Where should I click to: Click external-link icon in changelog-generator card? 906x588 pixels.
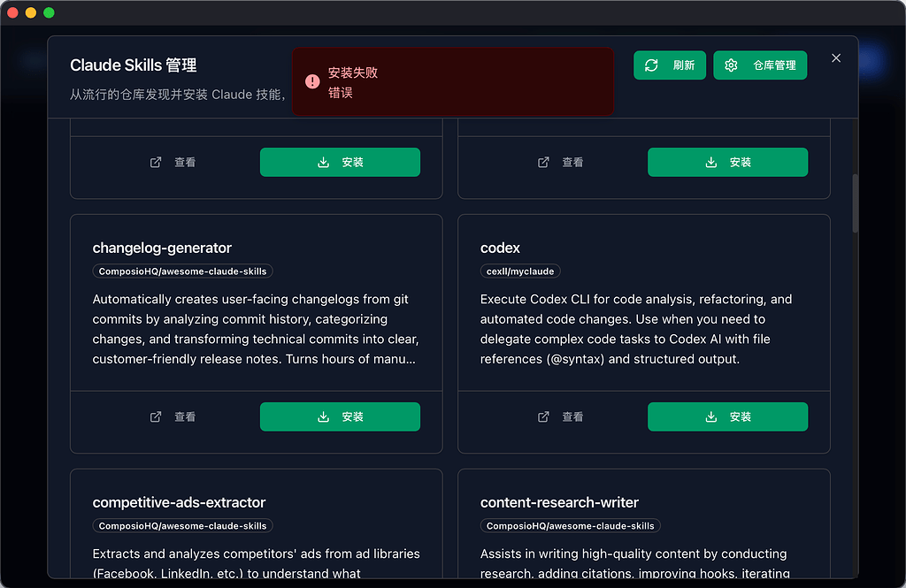point(156,416)
